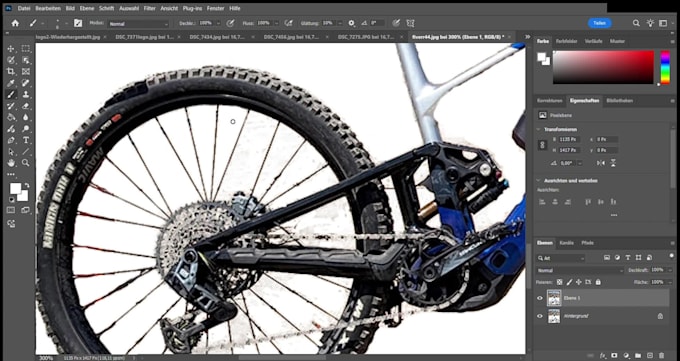Select the Frame tool
This screenshot has height=361, width=680.
(26, 72)
